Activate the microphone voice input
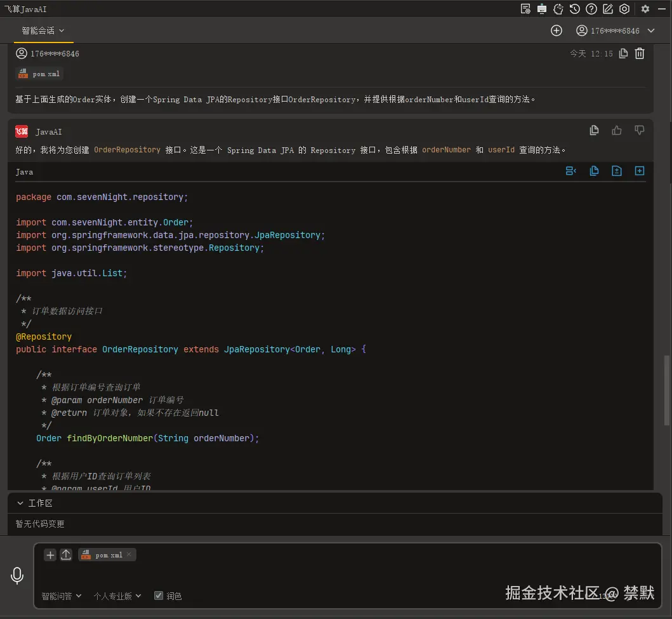The height and width of the screenshot is (619, 672). tap(17, 576)
